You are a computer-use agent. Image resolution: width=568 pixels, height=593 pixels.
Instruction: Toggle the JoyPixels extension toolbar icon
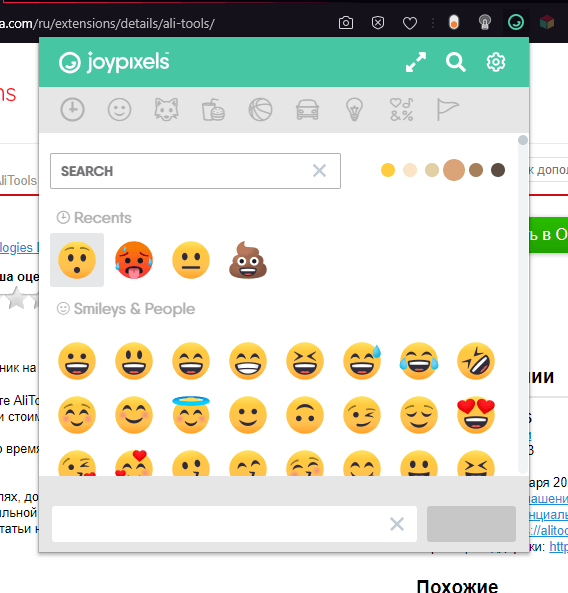[x=516, y=22]
